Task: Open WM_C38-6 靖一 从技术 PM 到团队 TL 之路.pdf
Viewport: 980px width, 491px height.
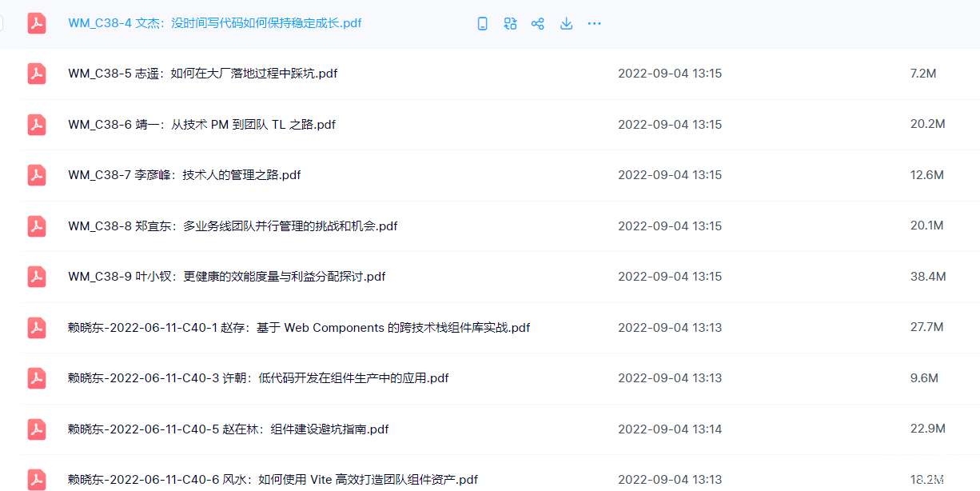Action: [x=201, y=125]
